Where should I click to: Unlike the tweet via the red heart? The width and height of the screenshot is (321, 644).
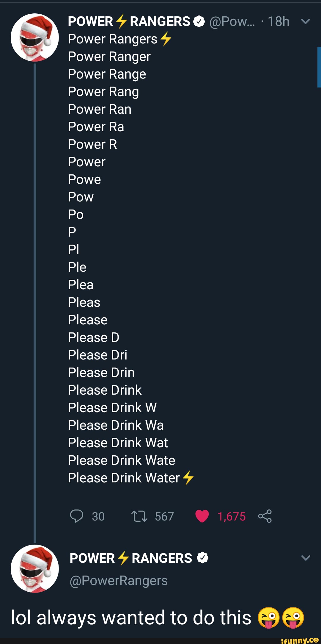tap(202, 516)
